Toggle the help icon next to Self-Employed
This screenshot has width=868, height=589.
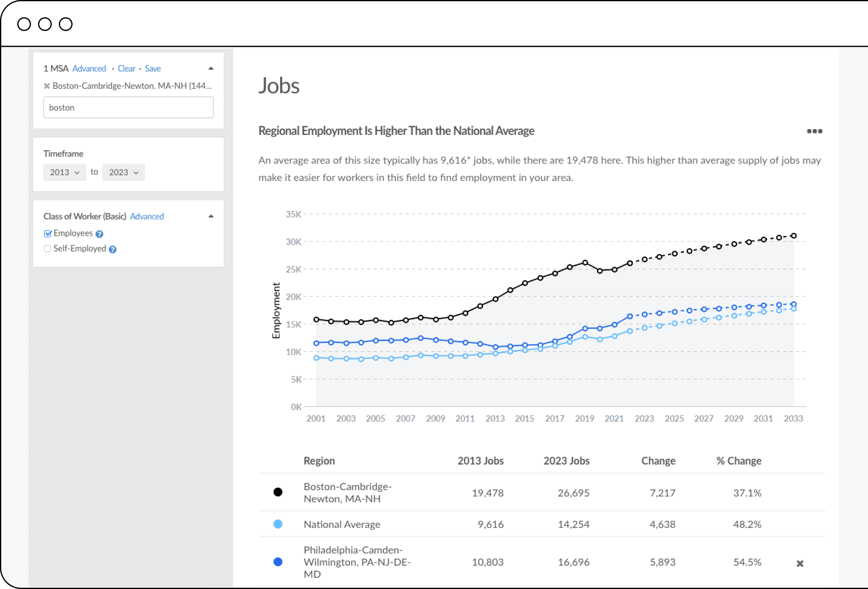(114, 249)
